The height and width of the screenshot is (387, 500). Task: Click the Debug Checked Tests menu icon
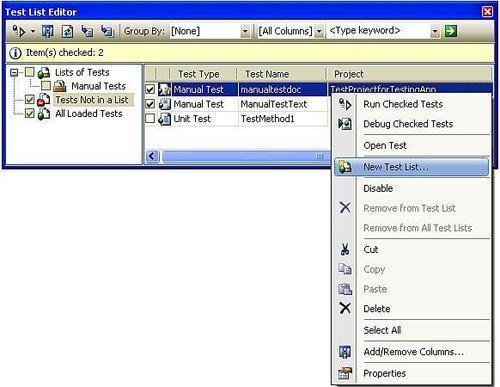(x=345, y=124)
